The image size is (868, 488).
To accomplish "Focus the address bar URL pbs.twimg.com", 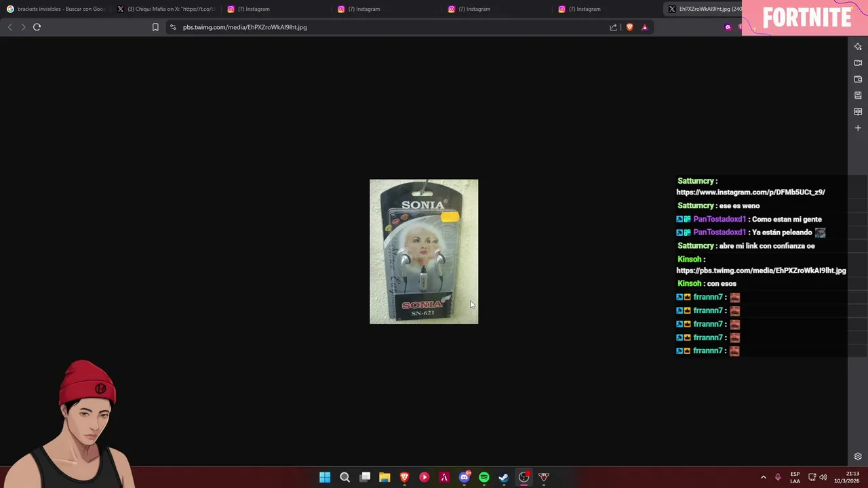I will click(x=245, y=27).
